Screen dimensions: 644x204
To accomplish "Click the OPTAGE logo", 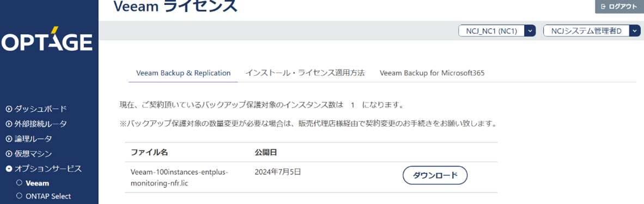I will tap(47, 39).
